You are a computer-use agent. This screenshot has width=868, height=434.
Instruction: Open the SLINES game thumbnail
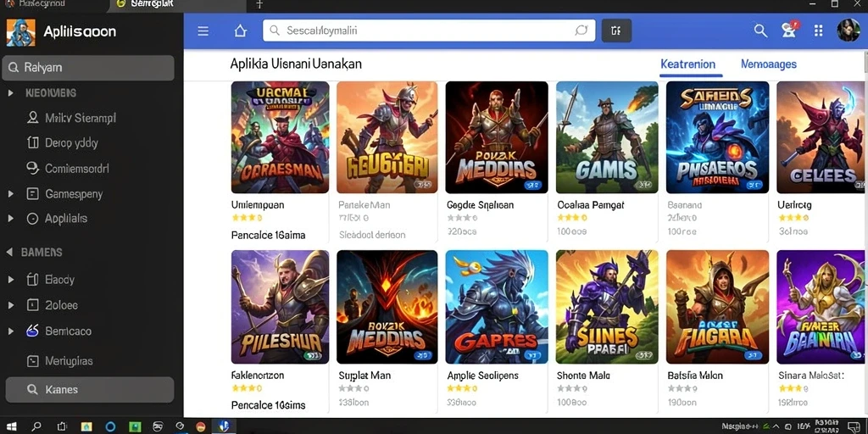tap(607, 307)
